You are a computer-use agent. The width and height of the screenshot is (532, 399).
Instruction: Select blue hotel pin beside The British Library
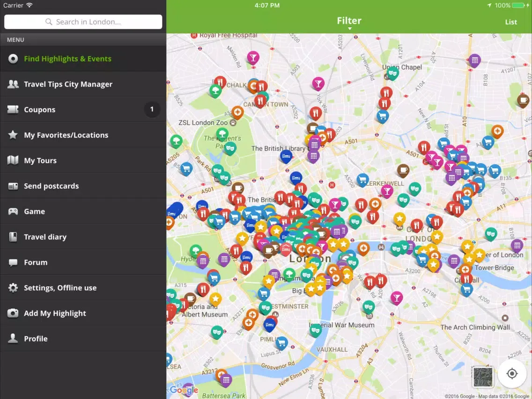tap(286, 156)
